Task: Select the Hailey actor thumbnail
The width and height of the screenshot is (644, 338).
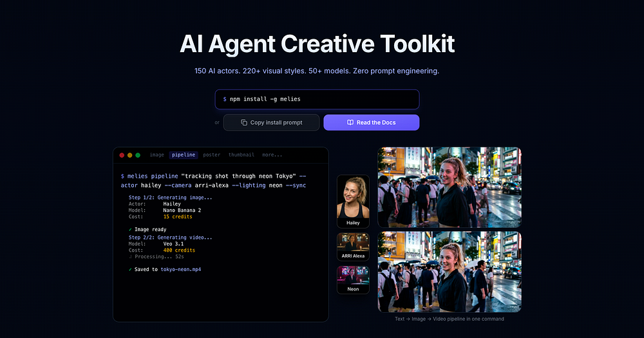Action: click(x=353, y=202)
